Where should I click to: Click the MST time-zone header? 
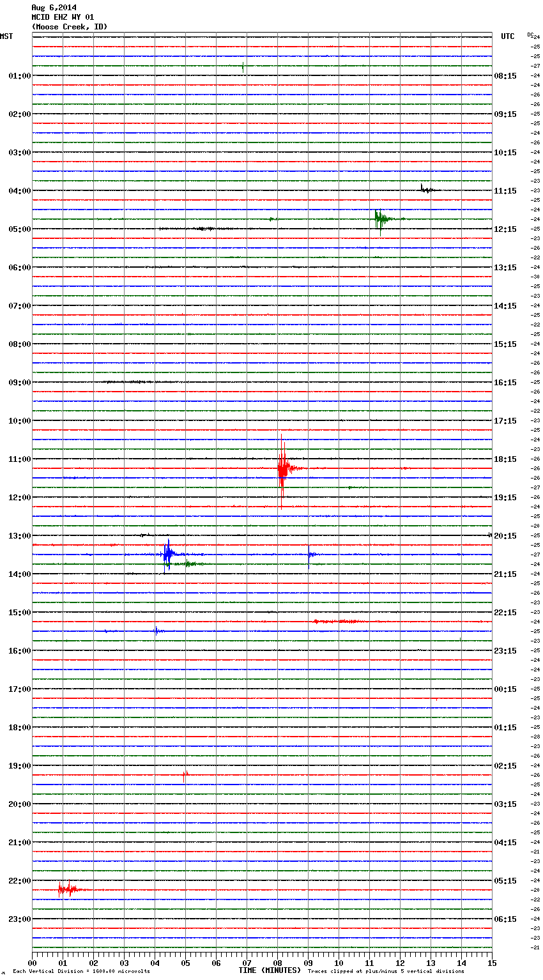click(6, 36)
